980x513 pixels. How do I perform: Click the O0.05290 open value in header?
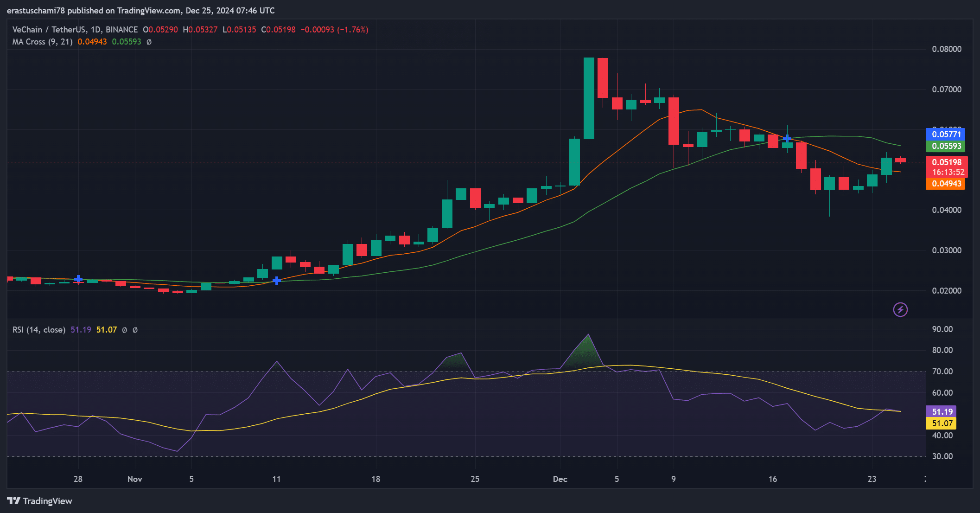160,30
